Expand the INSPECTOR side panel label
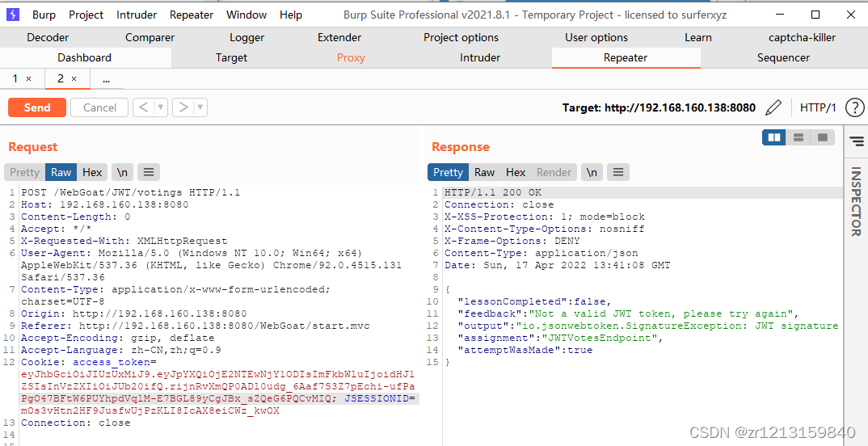Screen dimensions: 868x446 pos(856,201)
